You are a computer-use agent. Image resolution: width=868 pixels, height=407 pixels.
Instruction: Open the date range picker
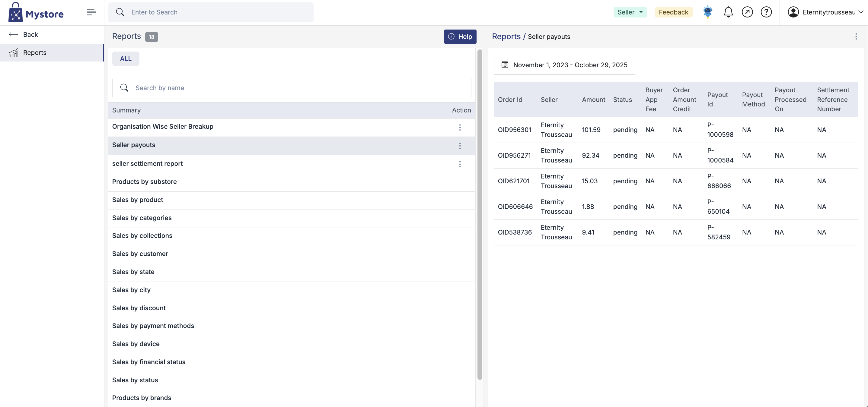click(564, 65)
